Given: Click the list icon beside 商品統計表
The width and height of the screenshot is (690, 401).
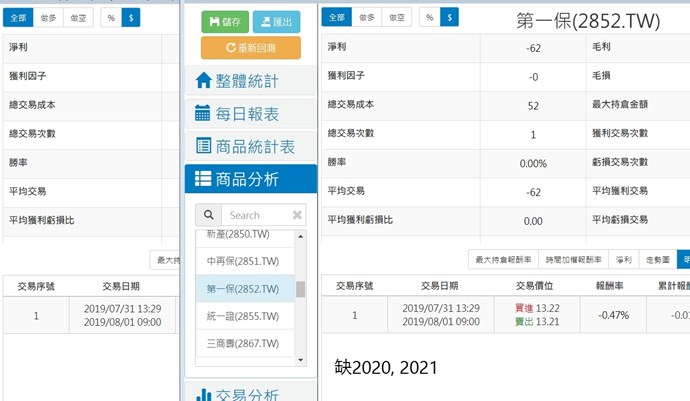Looking at the screenshot, I should pos(204,146).
